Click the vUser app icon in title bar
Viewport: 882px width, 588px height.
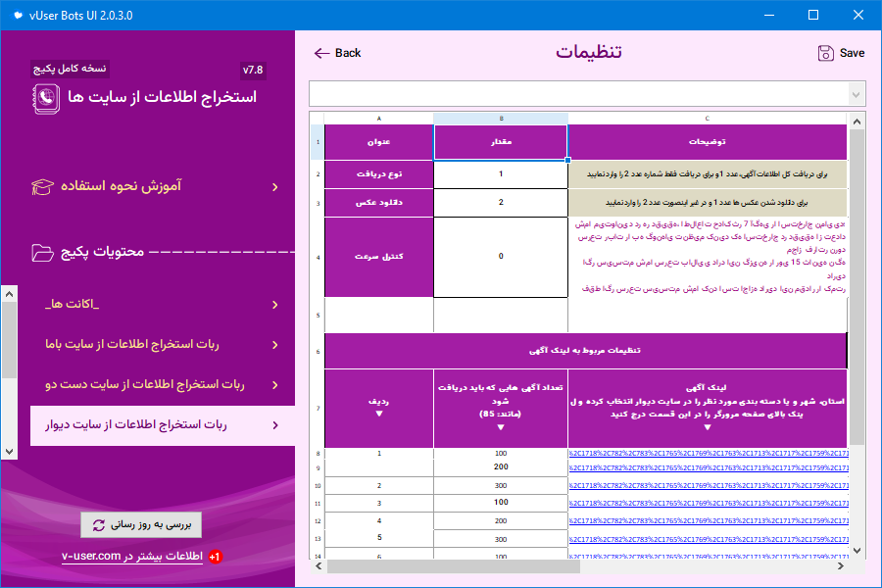pyautogui.click(x=18, y=16)
